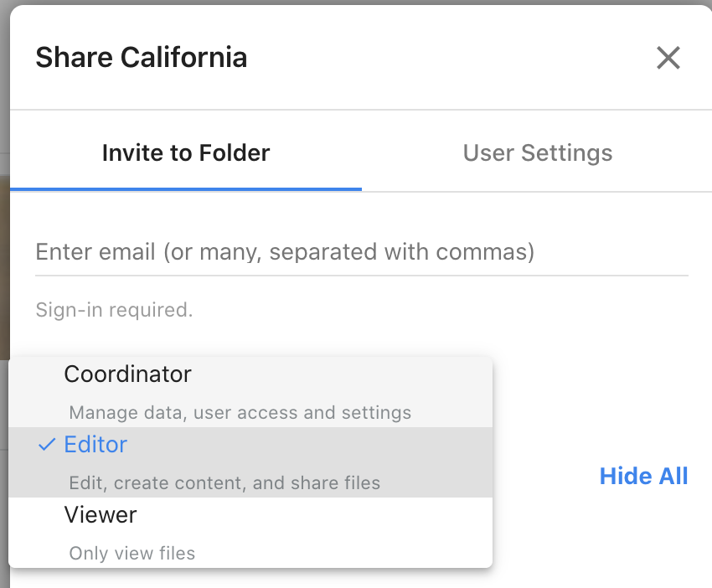Switch to the Invite to Folder tab

point(186,153)
